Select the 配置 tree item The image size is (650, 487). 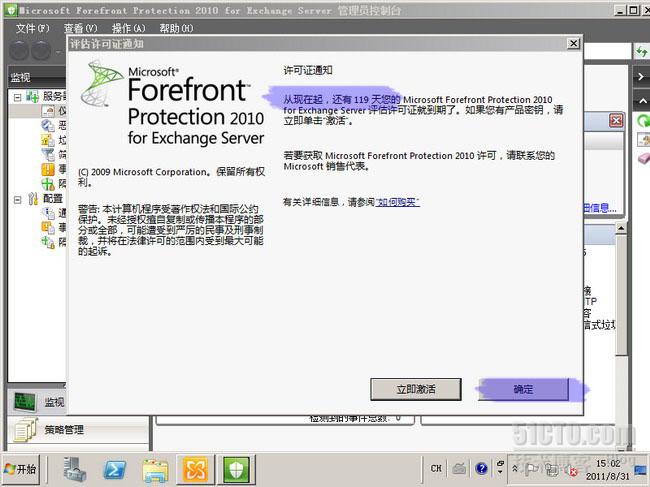(53, 199)
